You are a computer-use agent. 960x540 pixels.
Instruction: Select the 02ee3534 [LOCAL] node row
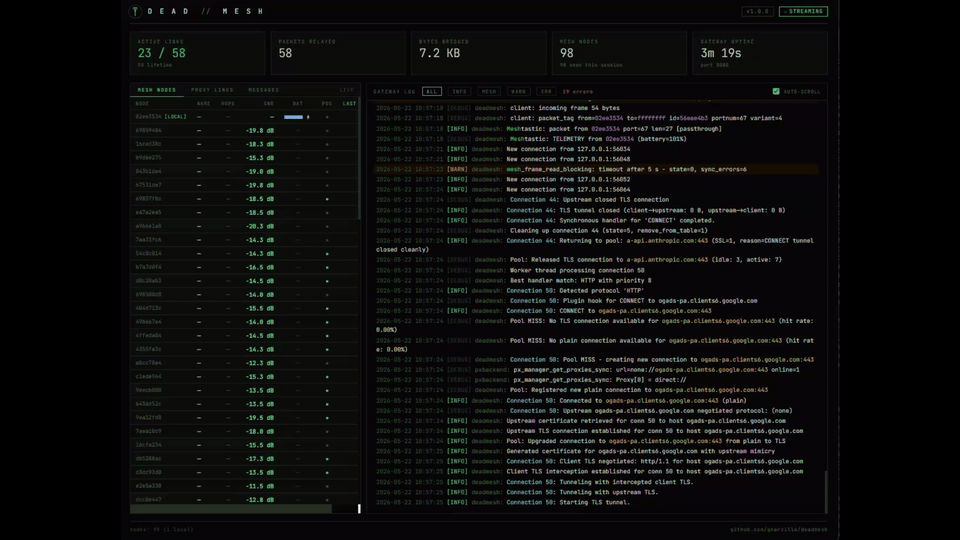point(244,117)
